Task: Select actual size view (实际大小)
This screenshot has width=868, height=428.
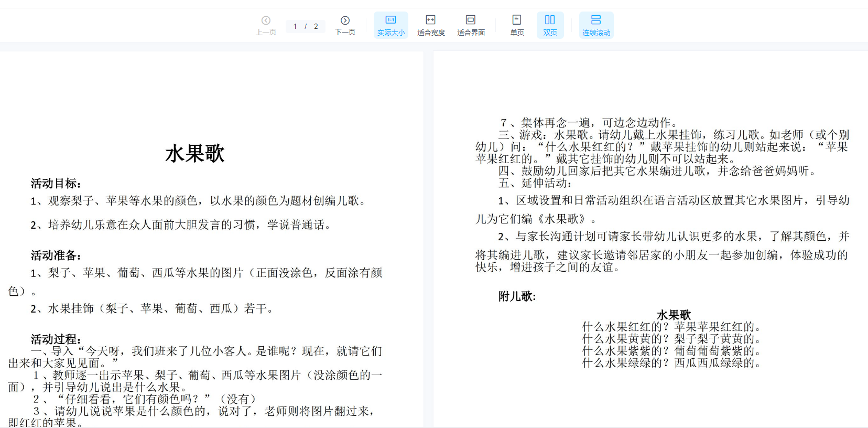Action: [x=391, y=25]
